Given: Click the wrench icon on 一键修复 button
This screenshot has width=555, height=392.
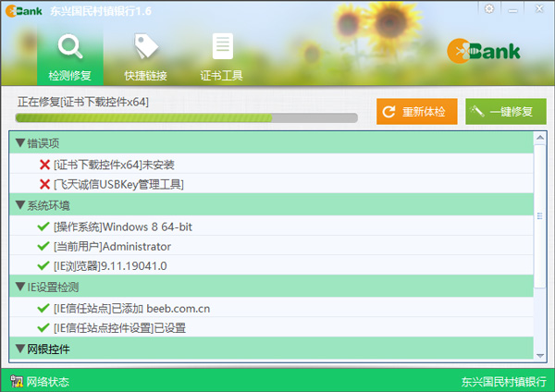Looking at the screenshot, I should pos(476,112).
